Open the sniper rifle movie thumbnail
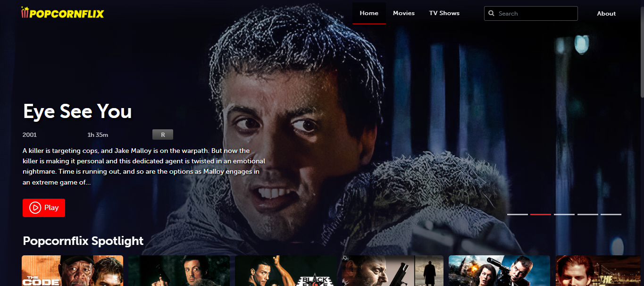The width and height of the screenshot is (644, 286). click(x=499, y=271)
